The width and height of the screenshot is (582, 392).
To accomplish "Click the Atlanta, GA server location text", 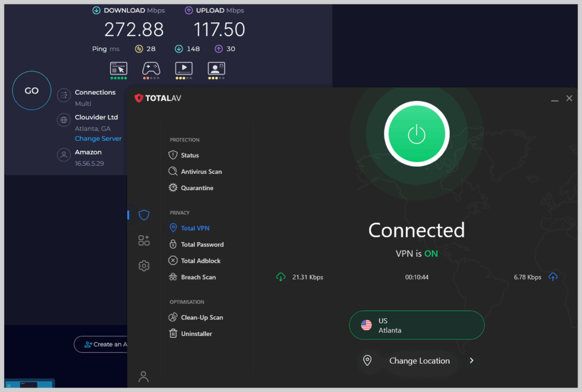I will (93, 128).
